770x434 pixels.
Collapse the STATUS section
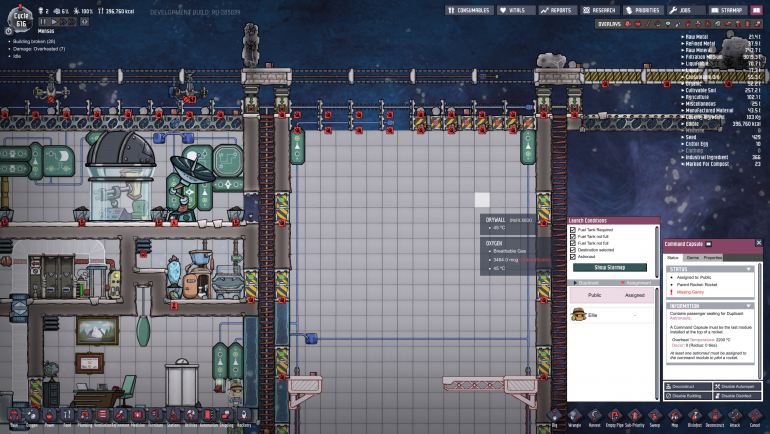point(748,269)
